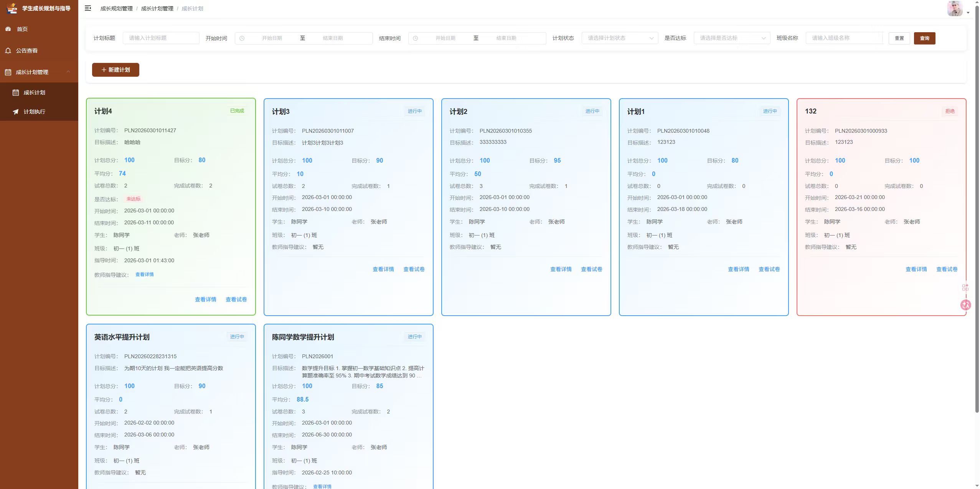Click the clock icon in 结束时间 range
The height and width of the screenshot is (489, 980).
pos(415,38)
